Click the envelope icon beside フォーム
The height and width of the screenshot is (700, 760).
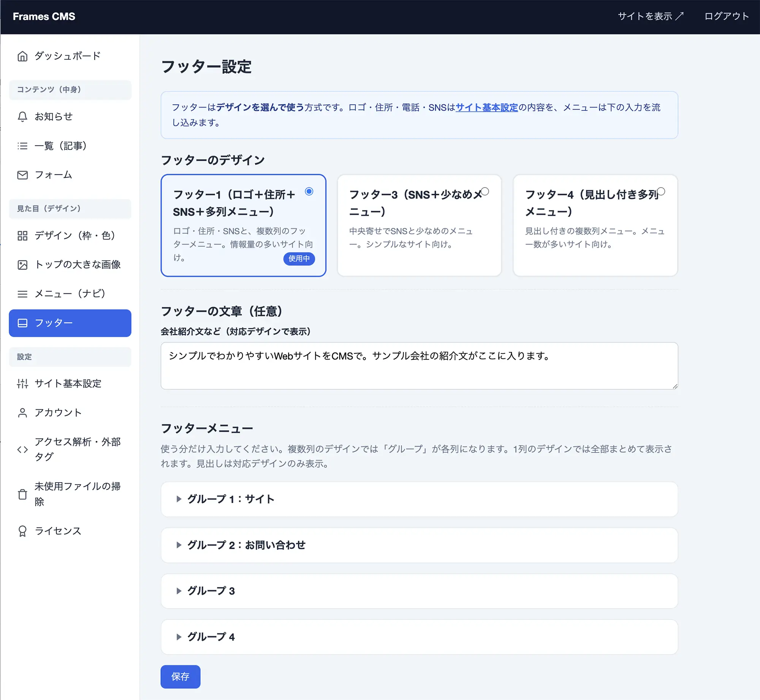(22, 175)
